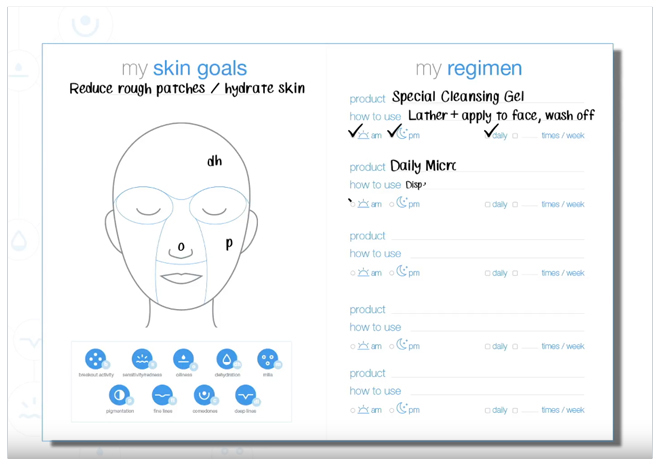The width and height of the screenshot is (668, 466).
Task: Click the 'my skin goals' heading
Action: pyautogui.click(x=184, y=68)
